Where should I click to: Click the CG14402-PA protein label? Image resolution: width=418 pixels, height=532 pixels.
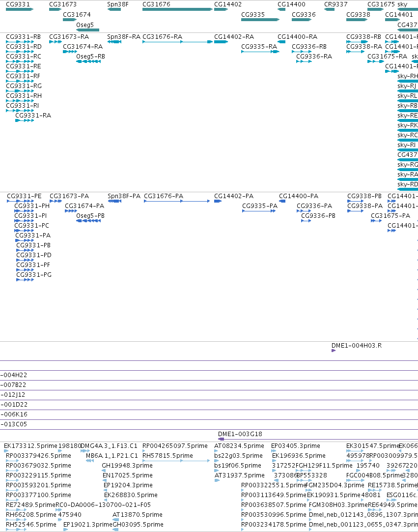tap(234, 196)
